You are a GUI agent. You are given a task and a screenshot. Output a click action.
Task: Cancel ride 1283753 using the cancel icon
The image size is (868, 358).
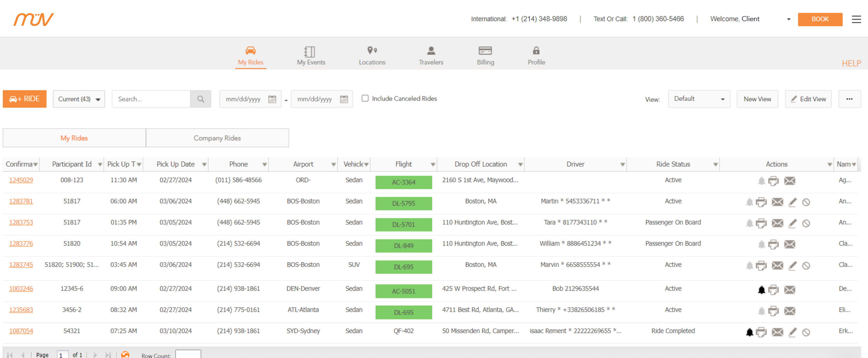click(x=806, y=223)
